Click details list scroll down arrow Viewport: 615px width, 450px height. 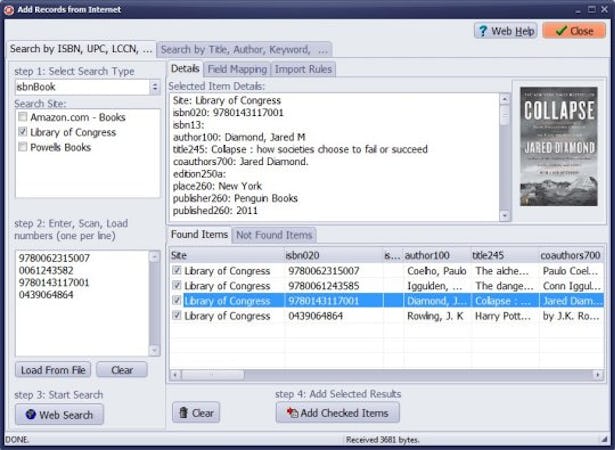[505, 216]
